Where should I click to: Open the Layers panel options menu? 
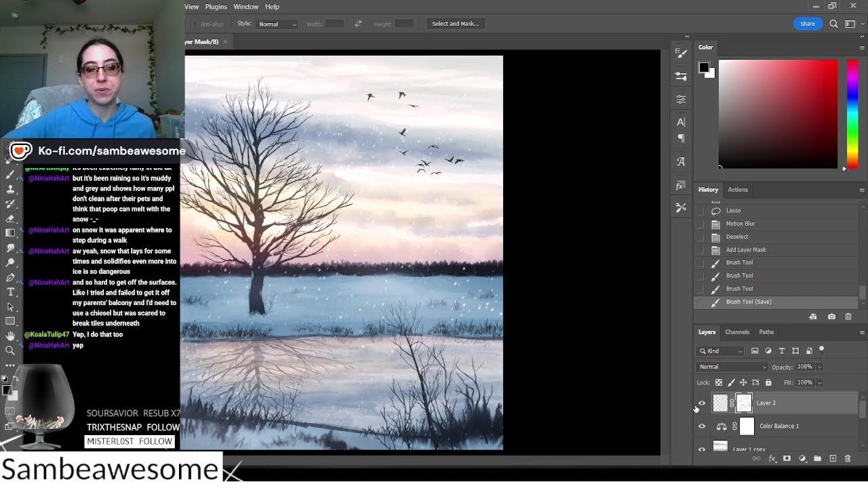point(862,332)
